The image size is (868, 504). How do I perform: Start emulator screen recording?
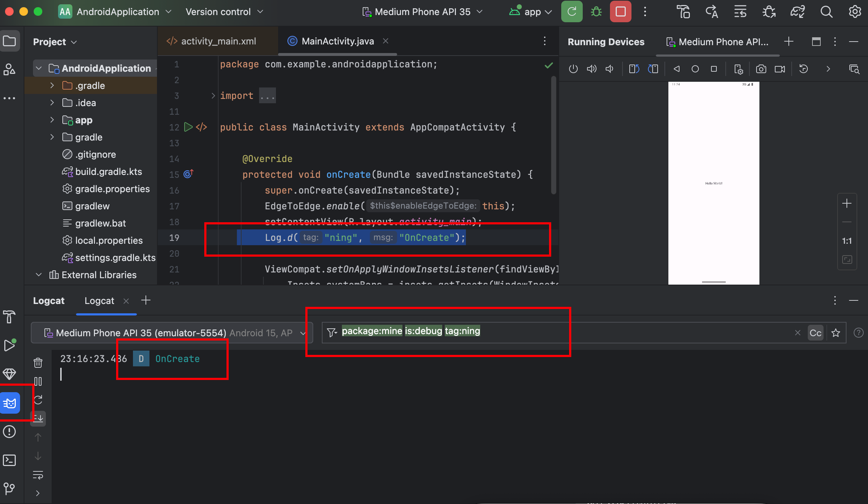click(x=780, y=69)
